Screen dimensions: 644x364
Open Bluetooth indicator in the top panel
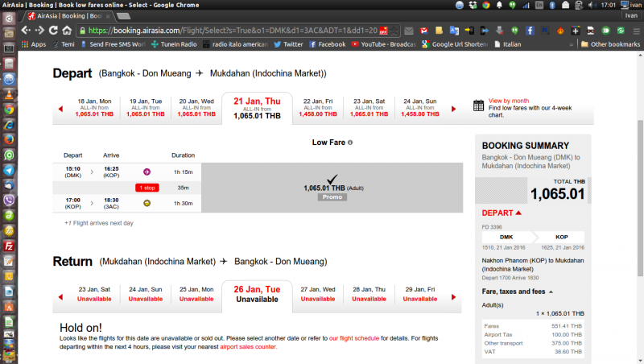(552, 5)
